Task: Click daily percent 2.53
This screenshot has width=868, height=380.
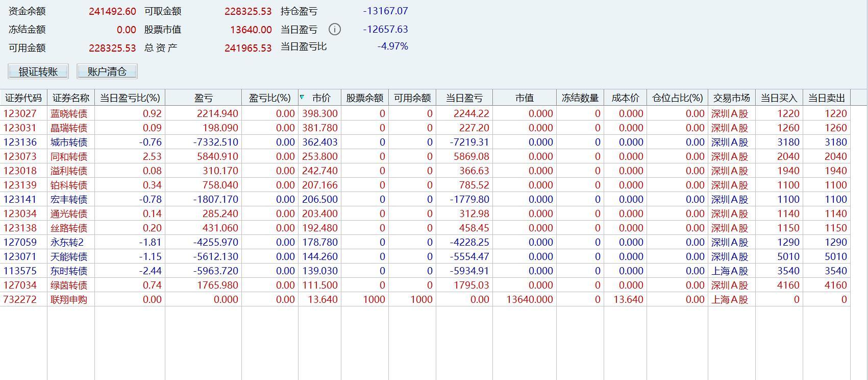Action: pyautogui.click(x=152, y=156)
